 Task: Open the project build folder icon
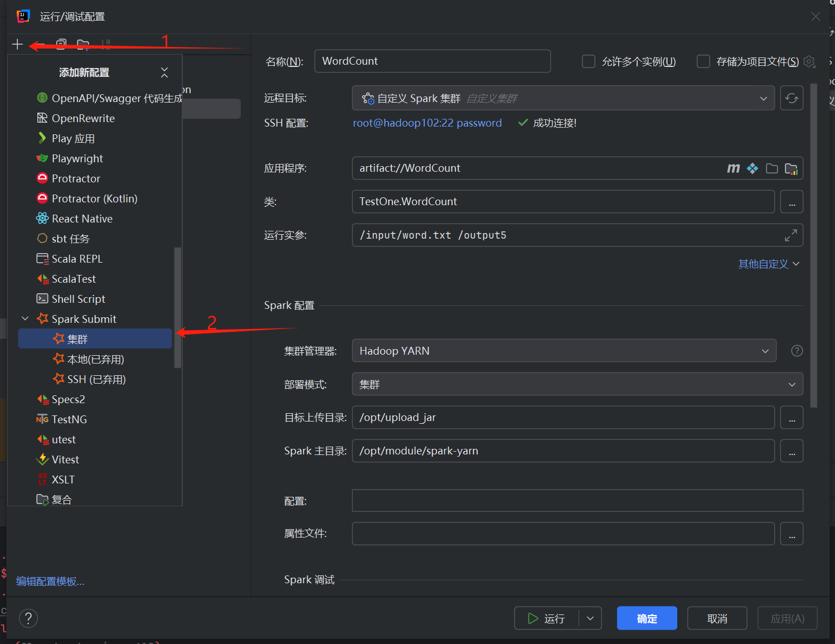point(791,168)
